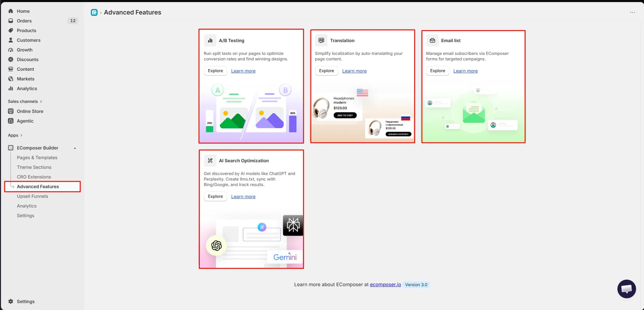The width and height of the screenshot is (644, 310).
Task: Click the Settings gear icon at bottom
Action: tap(11, 301)
